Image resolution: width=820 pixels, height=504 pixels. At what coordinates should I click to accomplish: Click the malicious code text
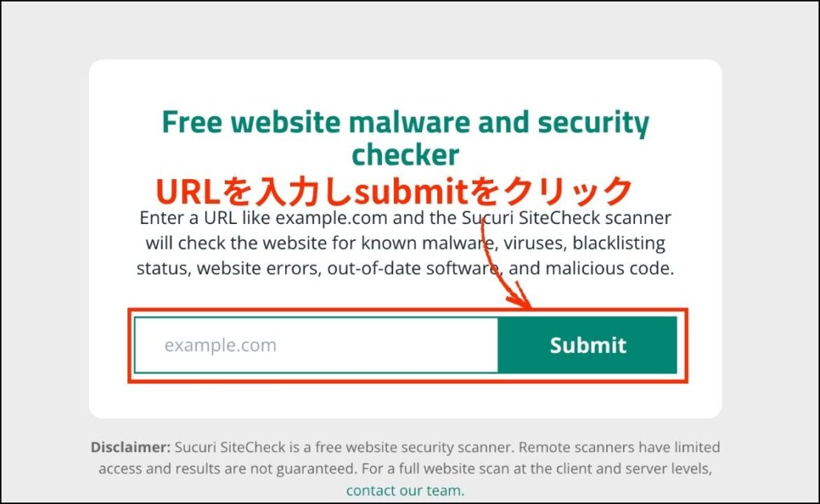609,268
